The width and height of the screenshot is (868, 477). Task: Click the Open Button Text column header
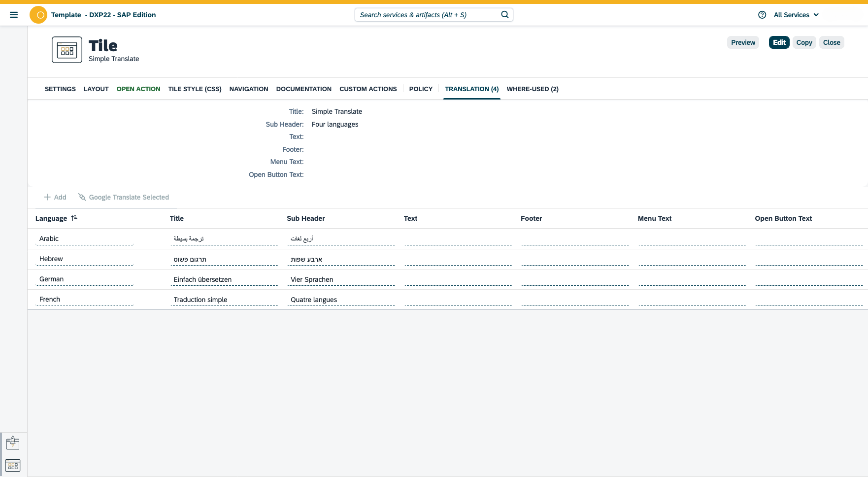tap(783, 218)
